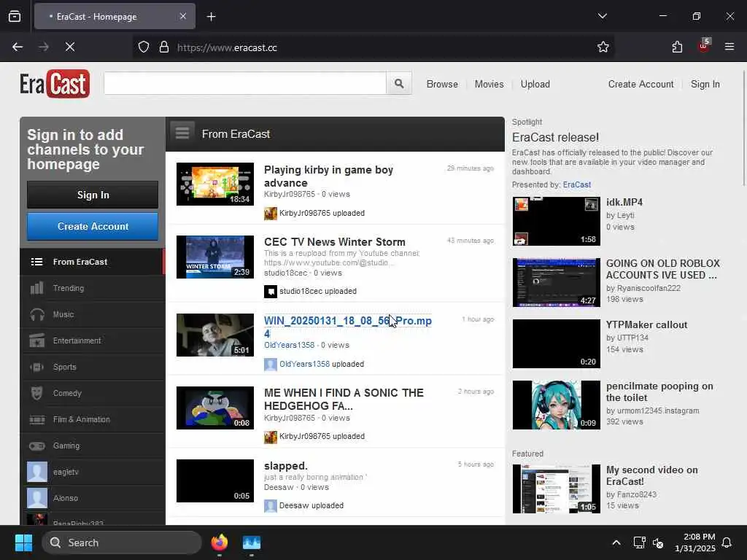747x560 pixels.
Task: Click Firefox back arrow
Action: (x=18, y=47)
